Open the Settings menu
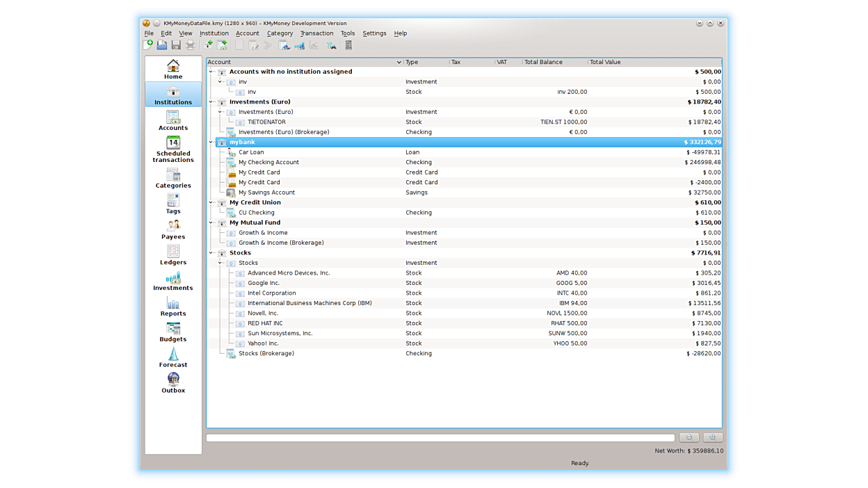Viewport: 868px width, 488px height. [x=374, y=33]
